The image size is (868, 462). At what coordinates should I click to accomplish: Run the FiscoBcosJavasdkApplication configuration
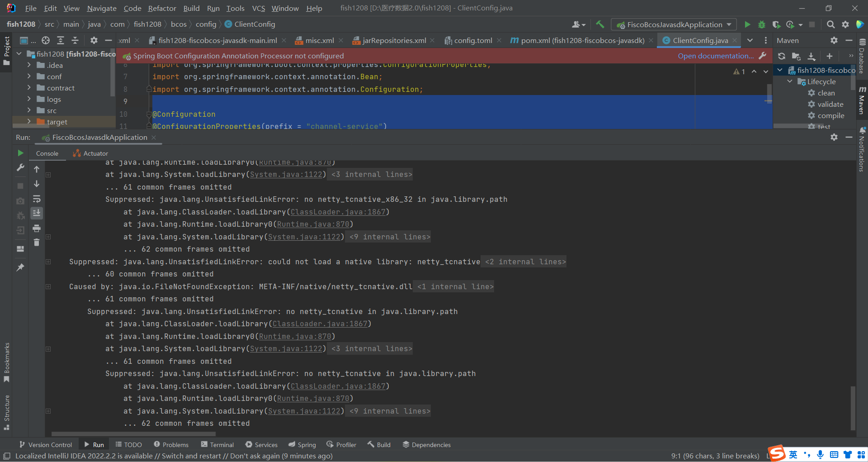pyautogui.click(x=747, y=24)
